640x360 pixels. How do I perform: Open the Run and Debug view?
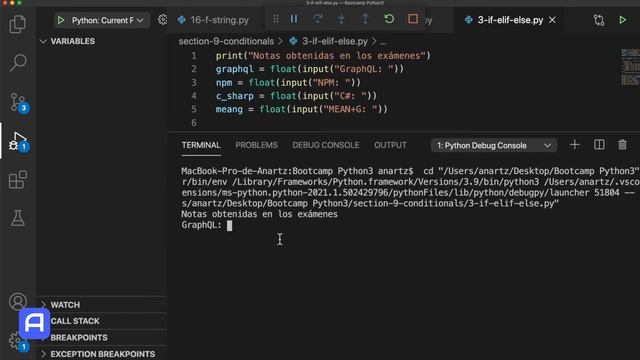click(x=18, y=141)
